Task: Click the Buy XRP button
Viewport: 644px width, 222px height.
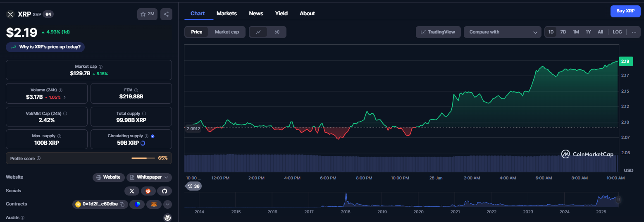Action: coord(625,11)
